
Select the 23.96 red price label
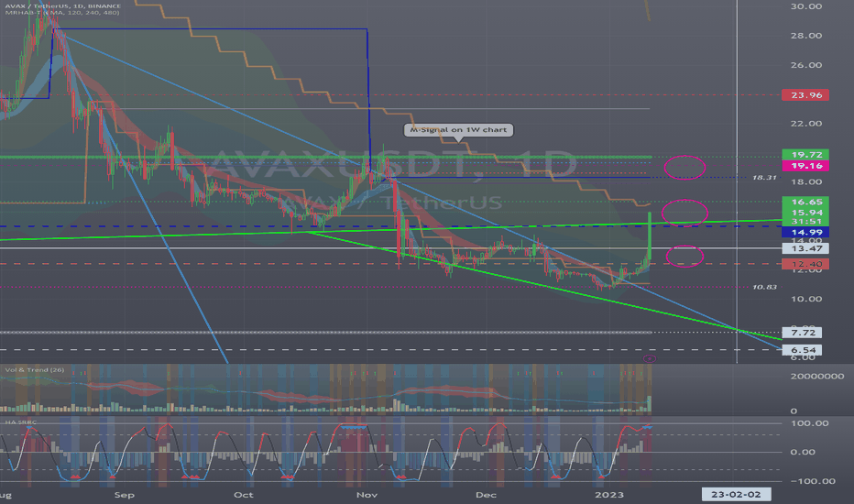(805, 94)
